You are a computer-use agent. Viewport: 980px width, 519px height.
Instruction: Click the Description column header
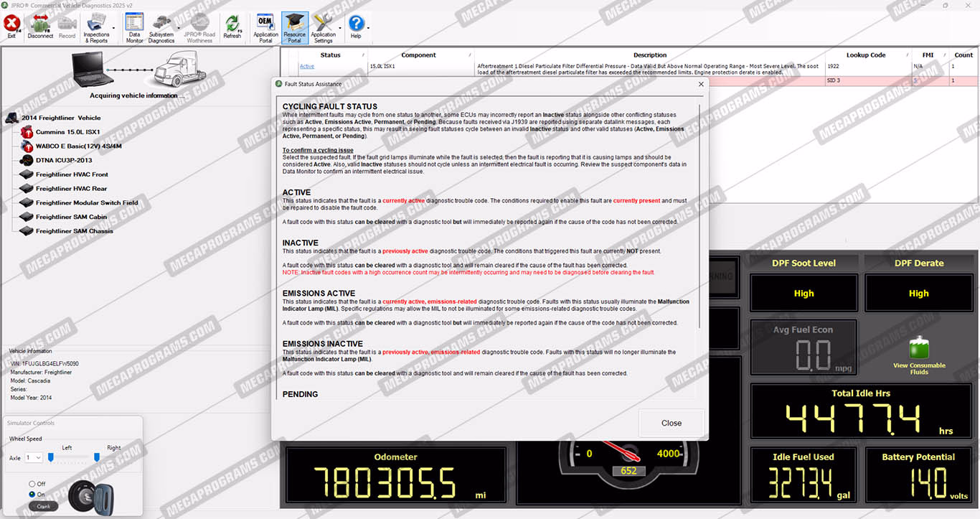pyautogui.click(x=650, y=55)
